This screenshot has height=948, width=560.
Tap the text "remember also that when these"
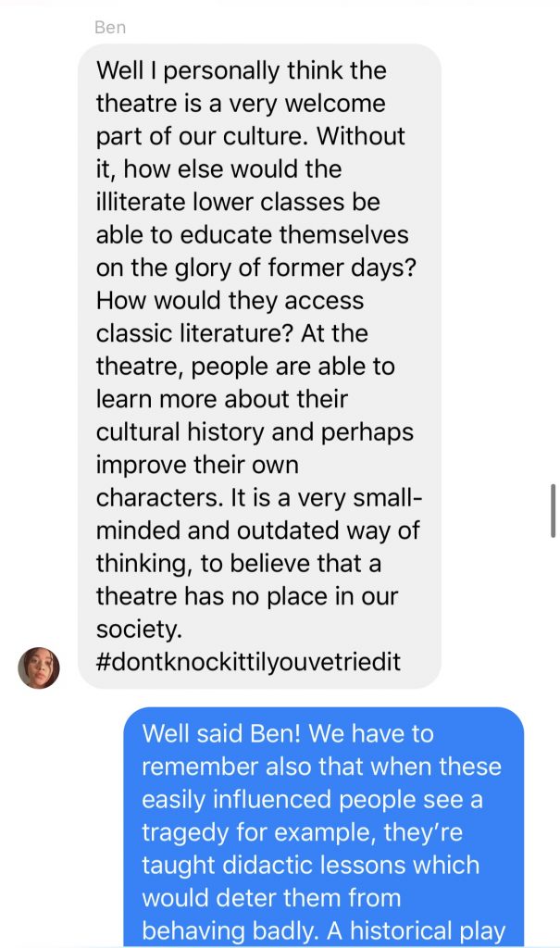coord(321,766)
